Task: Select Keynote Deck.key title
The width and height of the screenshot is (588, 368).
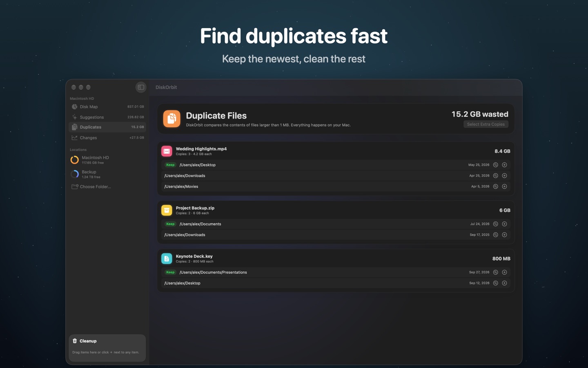Action: [194, 256]
